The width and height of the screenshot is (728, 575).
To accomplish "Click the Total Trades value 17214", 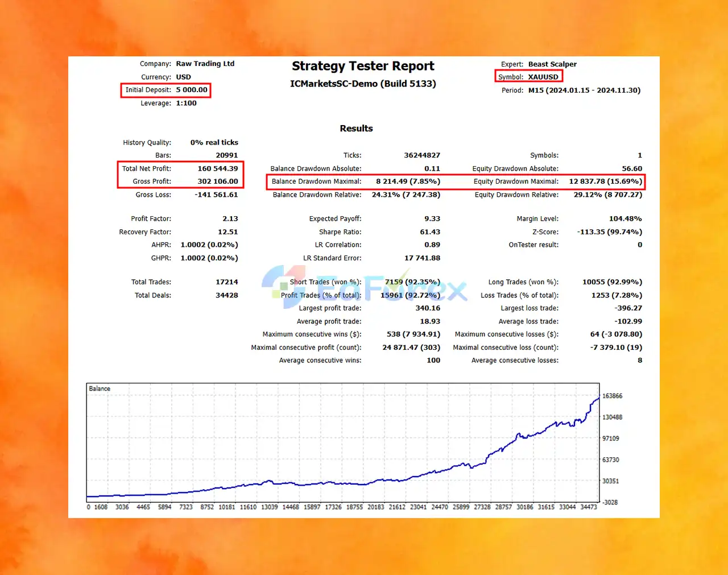I will click(x=227, y=282).
